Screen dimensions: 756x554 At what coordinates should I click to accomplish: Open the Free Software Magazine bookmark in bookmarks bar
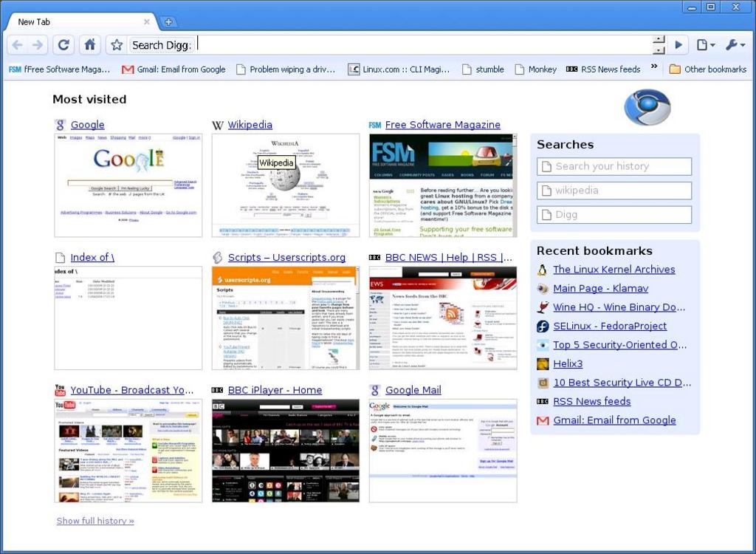[59, 69]
